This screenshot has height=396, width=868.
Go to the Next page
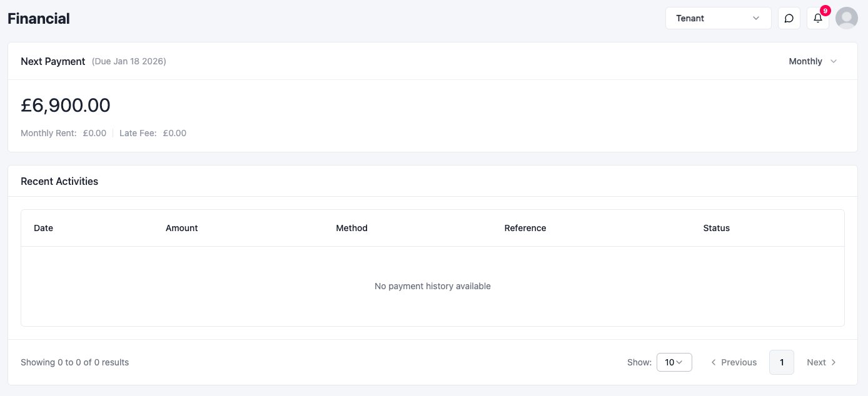[821, 362]
